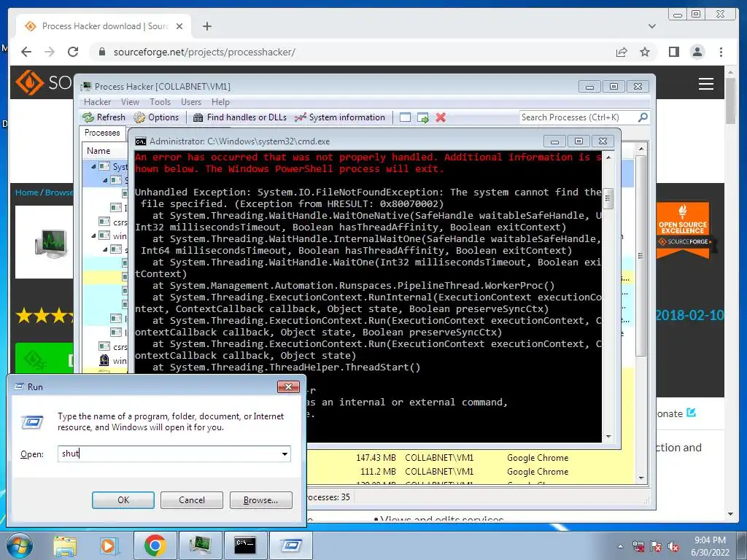The width and height of the screenshot is (747, 560).
Task: Click Process Hacker list scroll up arrow
Action: point(641,149)
